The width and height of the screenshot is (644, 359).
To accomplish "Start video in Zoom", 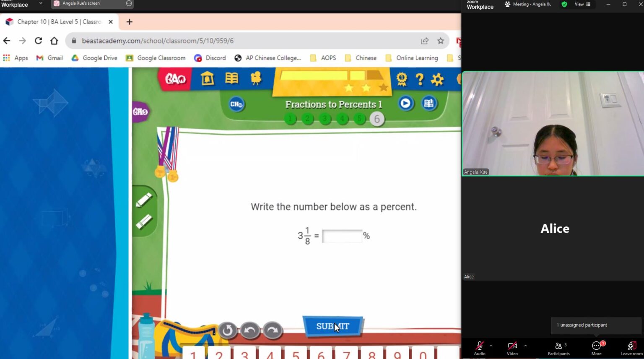I will coord(512,348).
